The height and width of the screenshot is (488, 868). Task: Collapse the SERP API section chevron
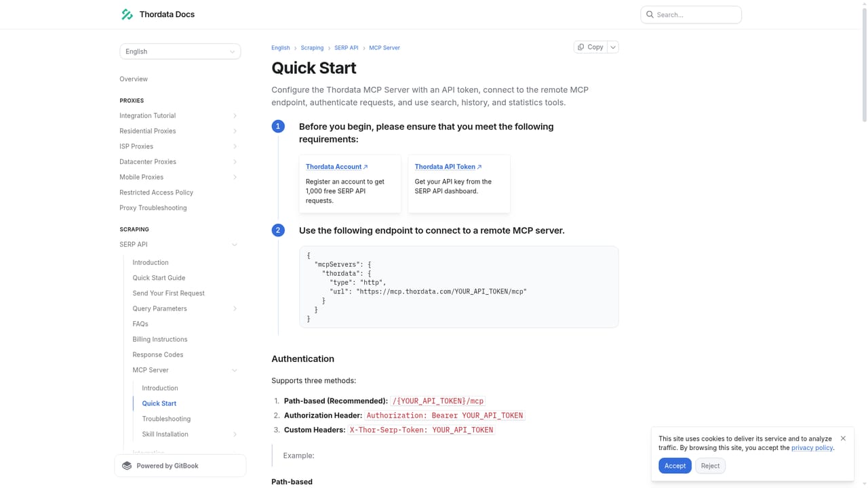(235, 245)
